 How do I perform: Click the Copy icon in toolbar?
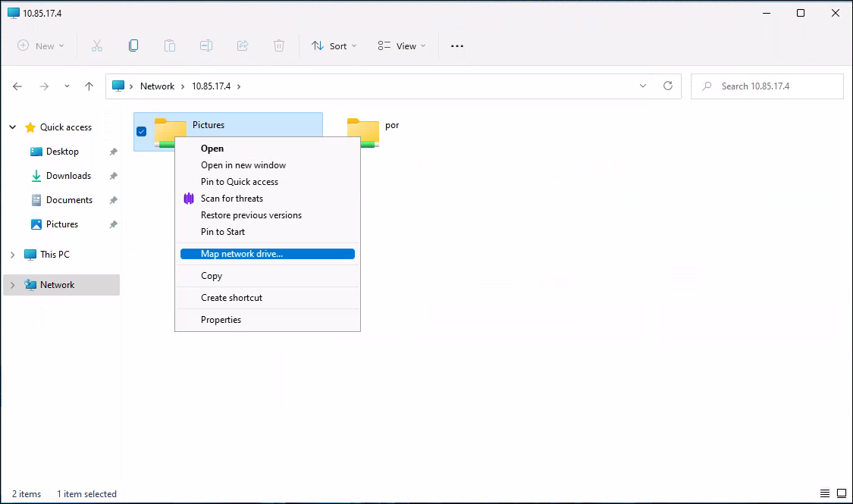pos(133,45)
